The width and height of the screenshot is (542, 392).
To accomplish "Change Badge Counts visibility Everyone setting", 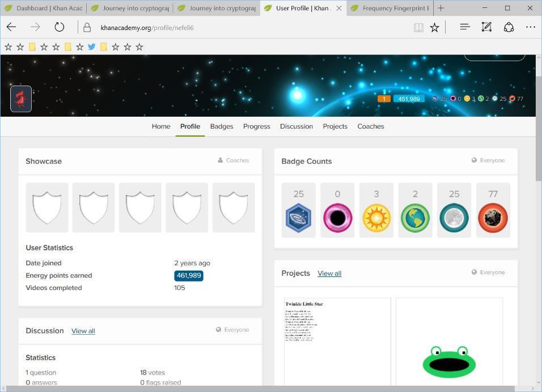I will (488, 160).
